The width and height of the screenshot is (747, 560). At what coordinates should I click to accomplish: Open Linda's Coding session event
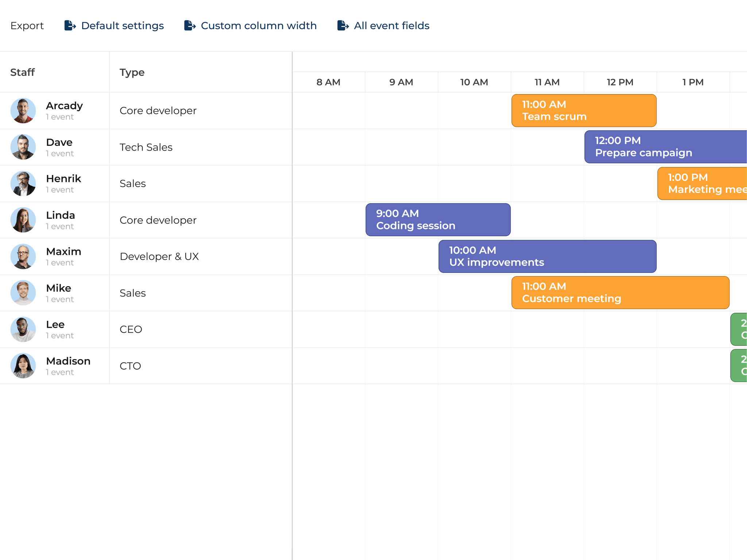pyautogui.click(x=438, y=220)
